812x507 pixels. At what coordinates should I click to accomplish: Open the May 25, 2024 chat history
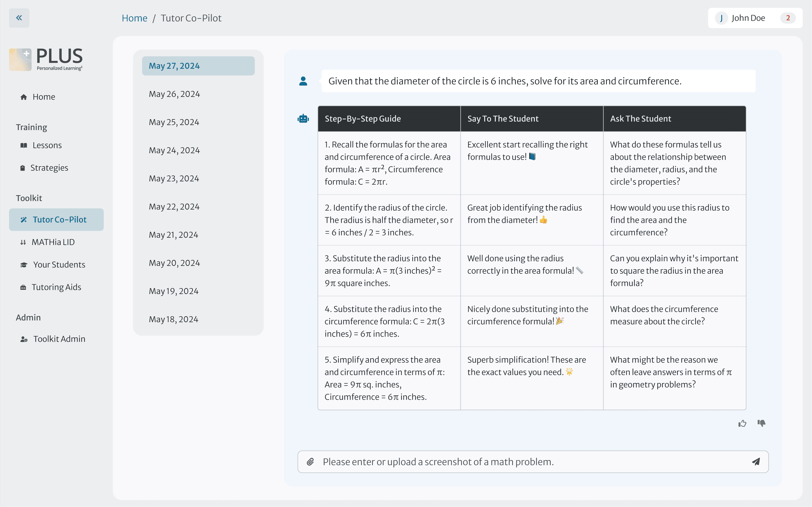(198, 122)
